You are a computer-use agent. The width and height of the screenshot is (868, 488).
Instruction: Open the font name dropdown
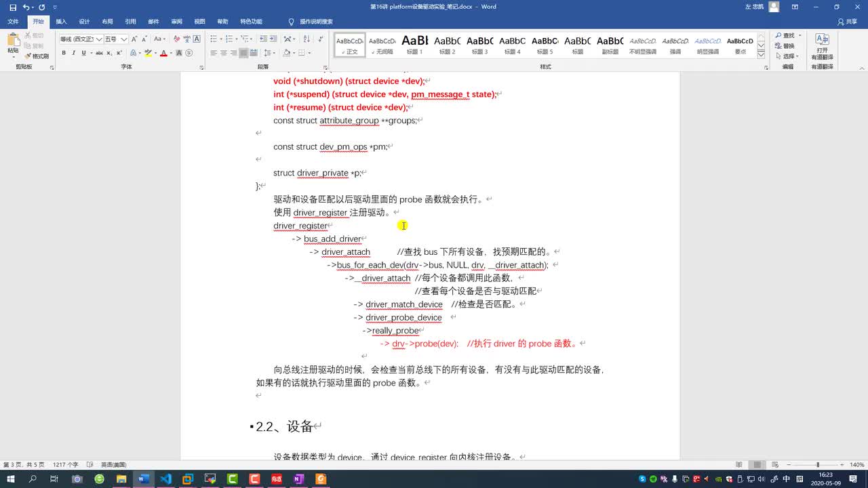99,39
